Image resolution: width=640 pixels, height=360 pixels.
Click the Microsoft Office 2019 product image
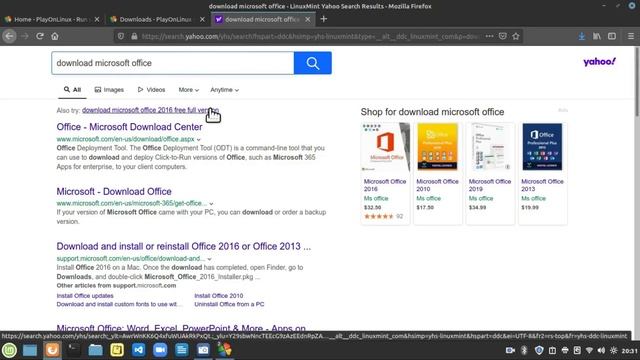(x=490, y=147)
